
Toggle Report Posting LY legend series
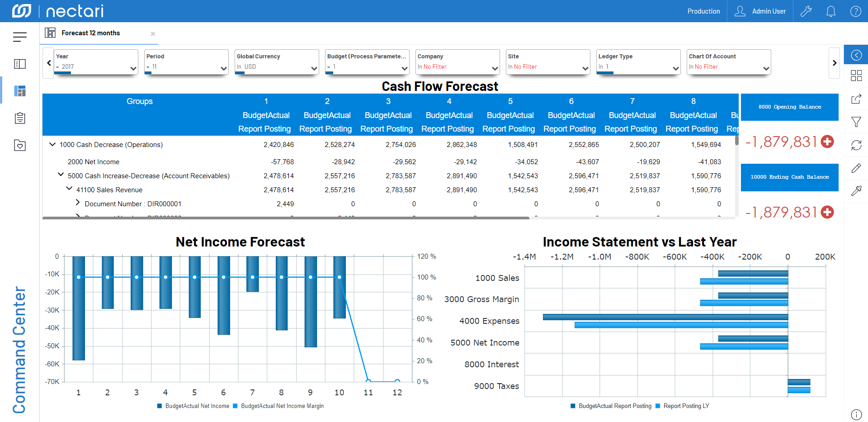[x=682, y=406]
